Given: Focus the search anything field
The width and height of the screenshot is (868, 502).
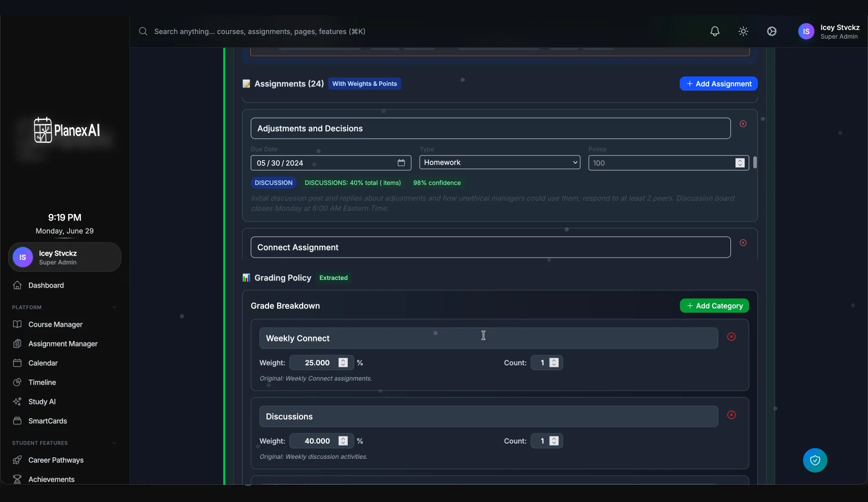Looking at the screenshot, I should click(260, 32).
